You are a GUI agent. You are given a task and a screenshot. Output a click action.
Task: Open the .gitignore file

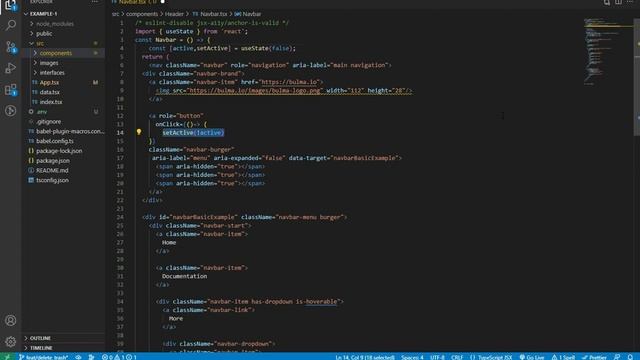[x=63, y=122]
